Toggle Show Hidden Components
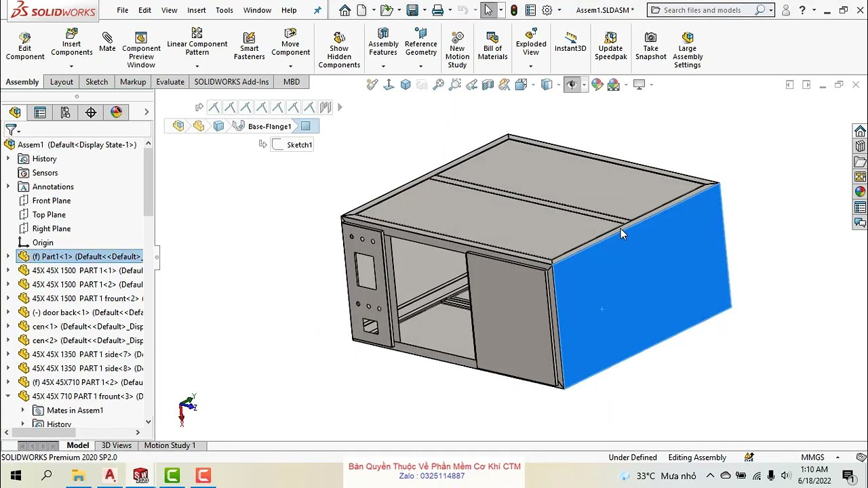The width and height of the screenshot is (868, 488). coord(339,49)
